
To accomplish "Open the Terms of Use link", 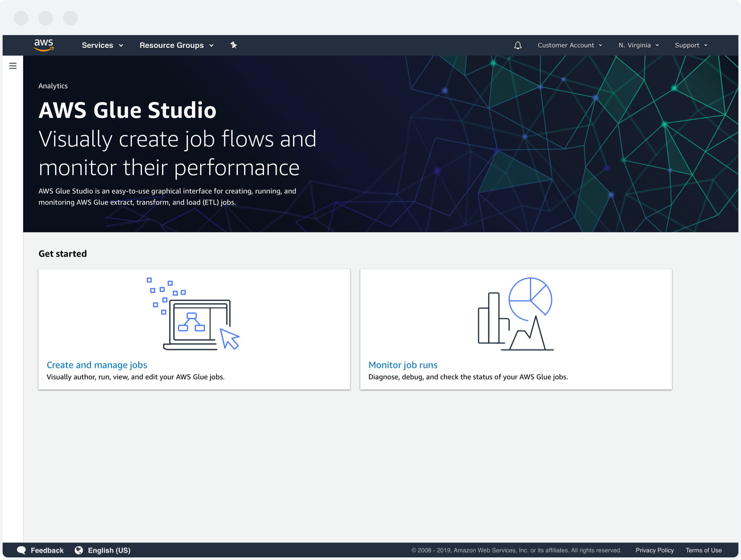I will (x=703, y=550).
